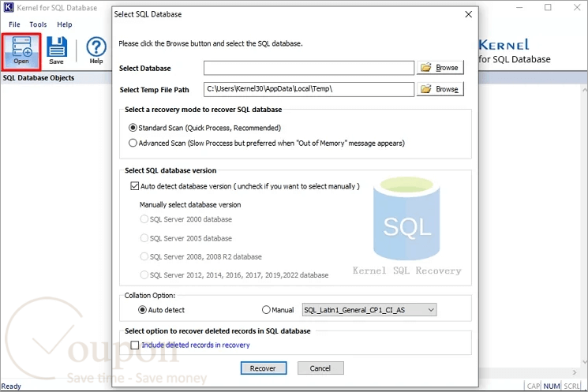Open the Tools menu

click(38, 24)
